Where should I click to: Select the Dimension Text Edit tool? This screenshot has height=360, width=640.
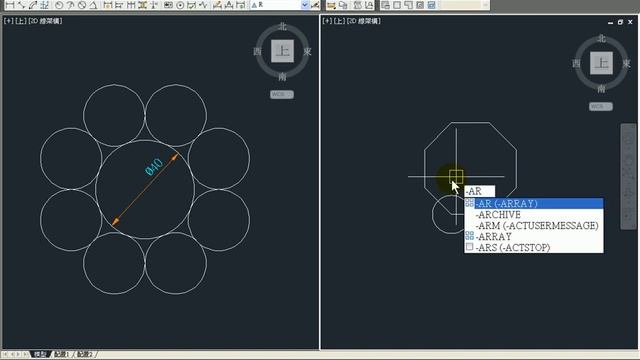pyautogui.click(x=229, y=5)
